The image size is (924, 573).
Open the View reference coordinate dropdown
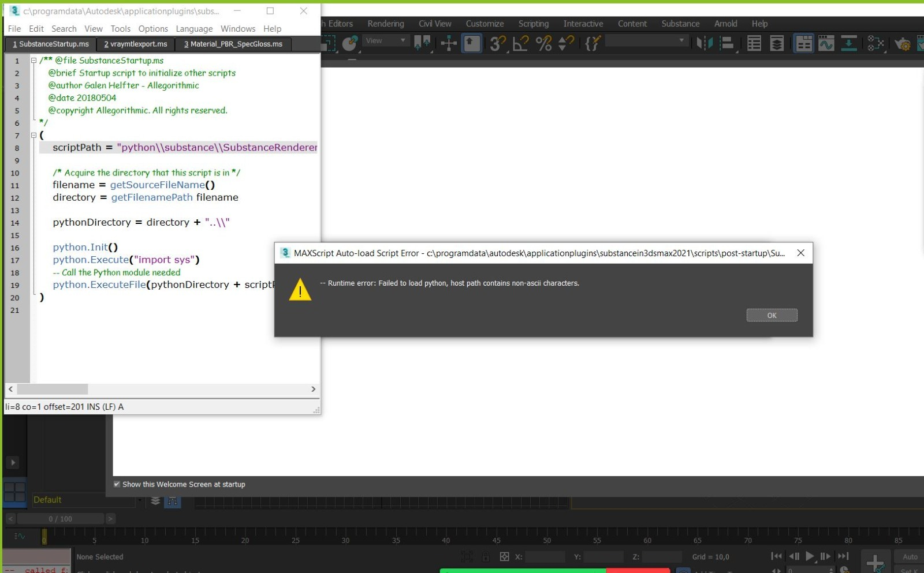click(386, 40)
